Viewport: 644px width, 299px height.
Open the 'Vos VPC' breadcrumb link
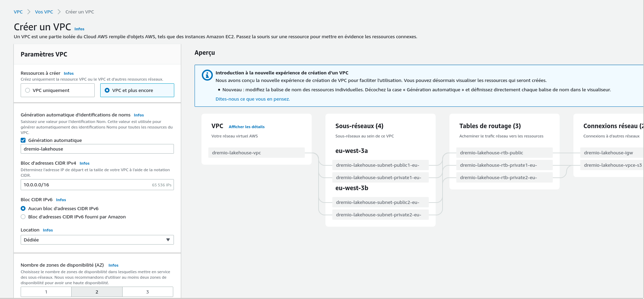[x=44, y=12]
